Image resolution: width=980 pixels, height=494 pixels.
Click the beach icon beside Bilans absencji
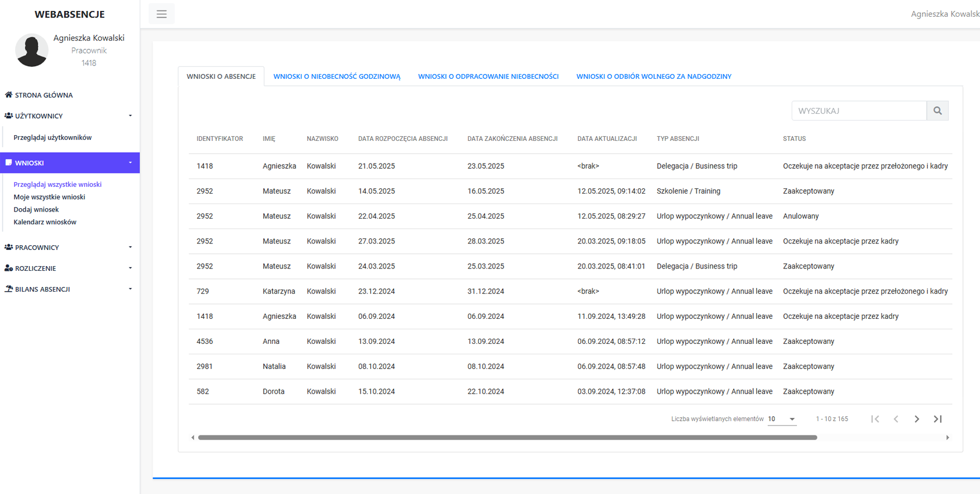pos(9,289)
